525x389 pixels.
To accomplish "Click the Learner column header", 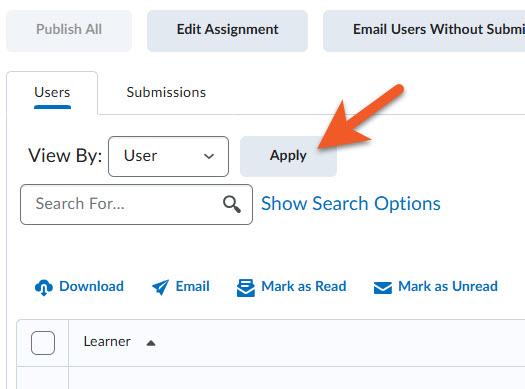I will [x=107, y=342].
